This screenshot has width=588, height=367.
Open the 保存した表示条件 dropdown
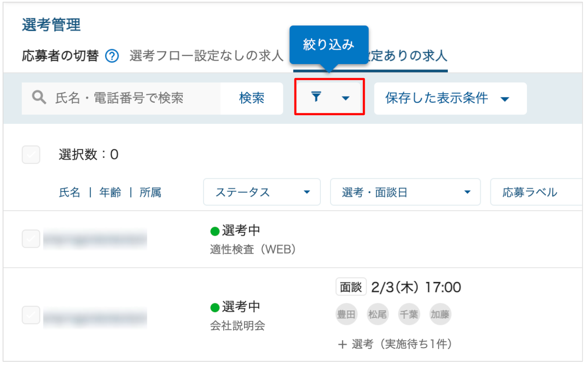pos(450,98)
